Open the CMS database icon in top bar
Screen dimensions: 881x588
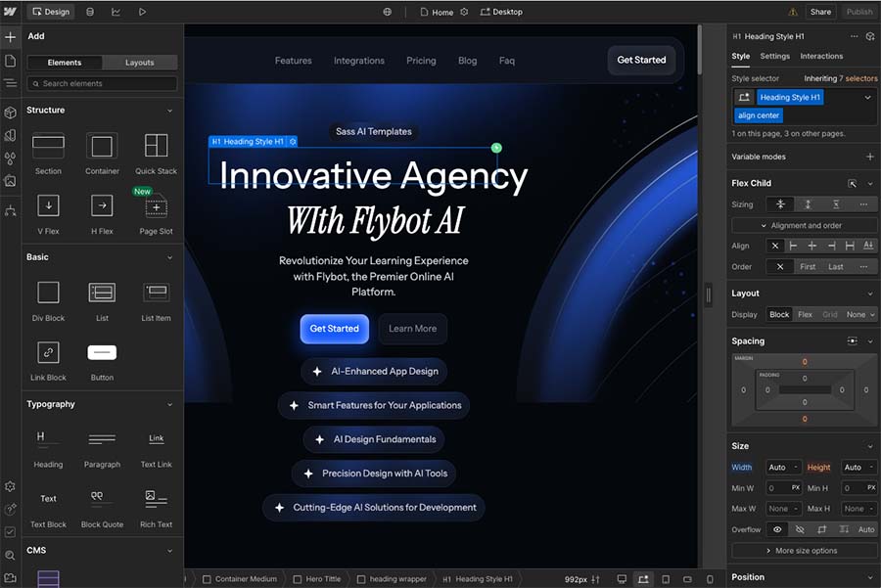pos(90,12)
